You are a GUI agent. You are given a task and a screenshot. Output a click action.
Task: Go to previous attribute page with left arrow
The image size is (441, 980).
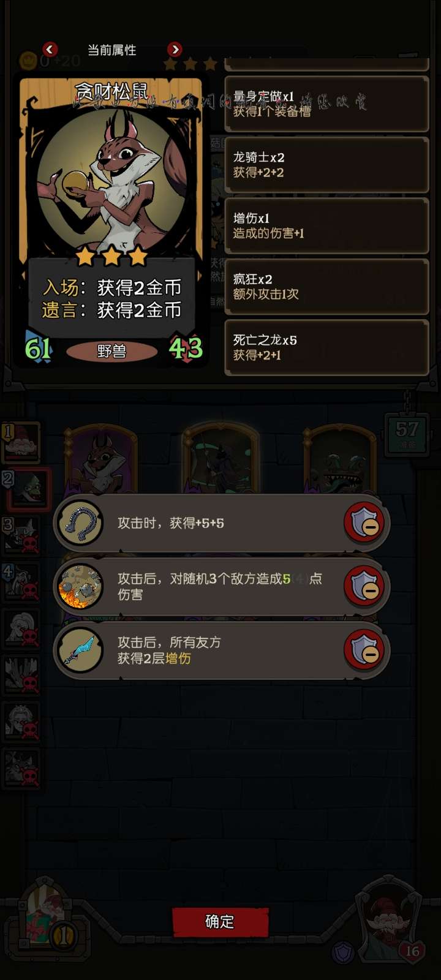pos(50,49)
